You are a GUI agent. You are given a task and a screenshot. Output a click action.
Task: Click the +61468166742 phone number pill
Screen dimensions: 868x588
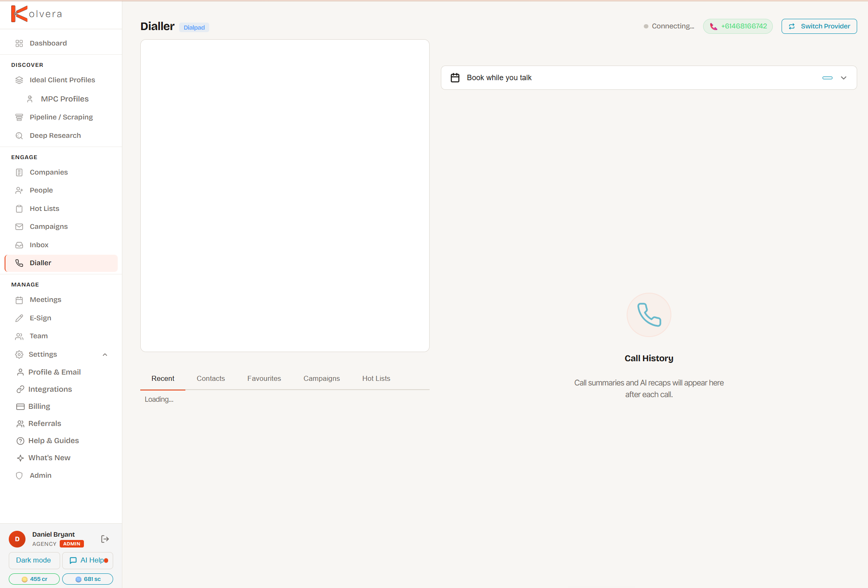click(738, 26)
